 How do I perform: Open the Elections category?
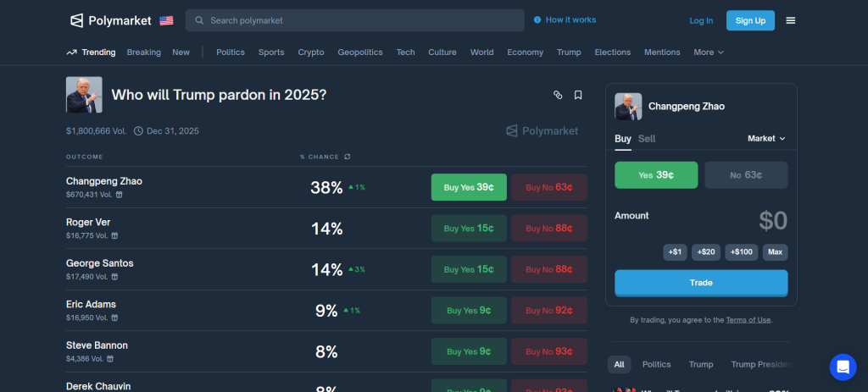click(613, 52)
